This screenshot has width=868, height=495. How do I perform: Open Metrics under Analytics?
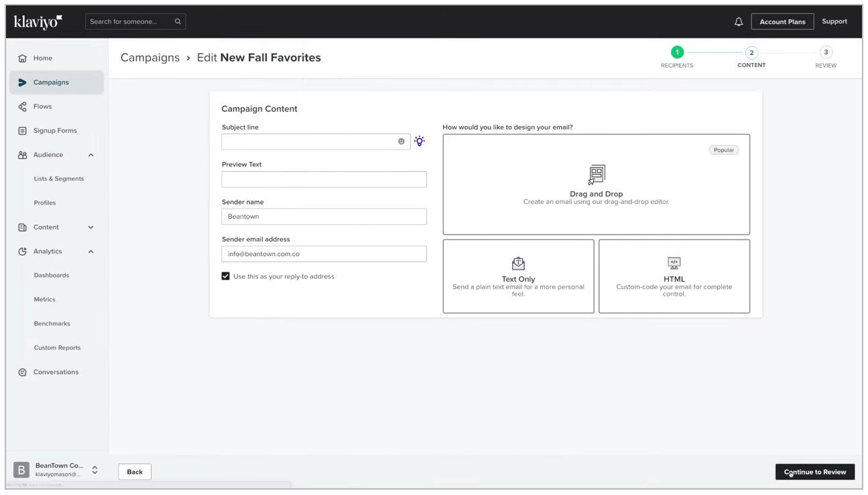point(45,300)
